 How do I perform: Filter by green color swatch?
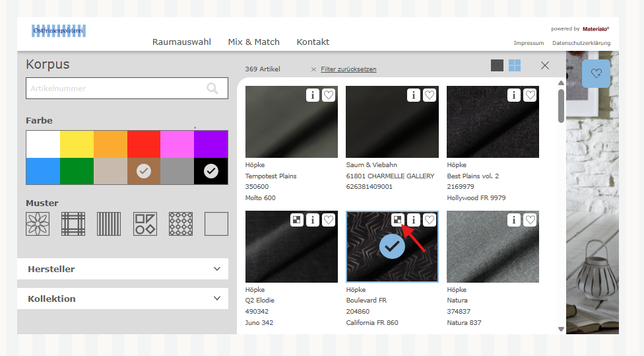tap(77, 171)
